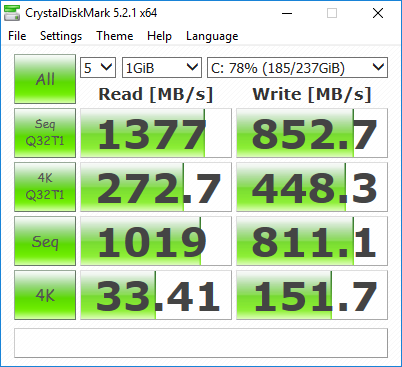
Task: Open the File menu
Action: (17, 36)
